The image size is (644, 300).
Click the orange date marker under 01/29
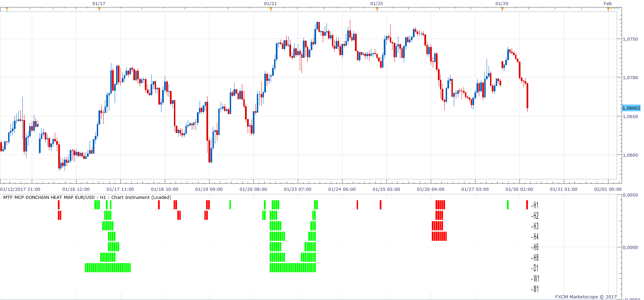pos(502,9)
